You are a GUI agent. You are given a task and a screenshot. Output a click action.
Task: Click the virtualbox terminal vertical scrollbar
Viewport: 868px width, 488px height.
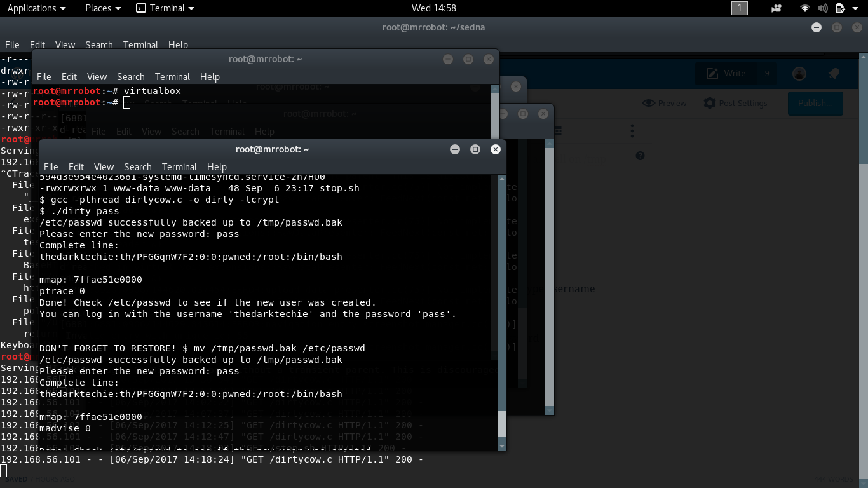tap(495, 111)
